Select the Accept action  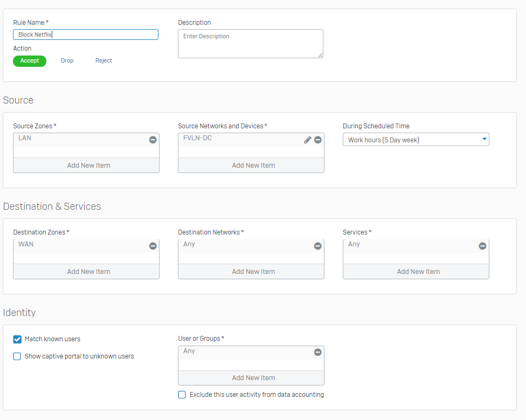tap(30, 61)
